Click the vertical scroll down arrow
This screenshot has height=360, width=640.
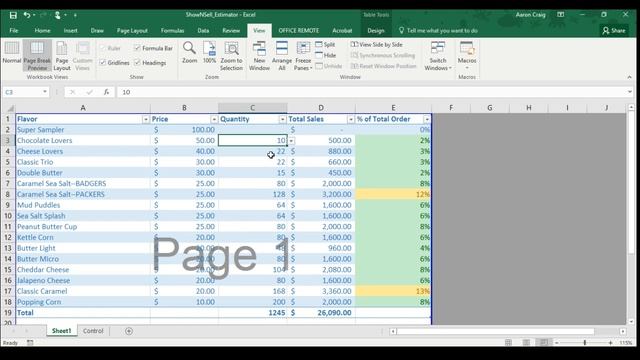click(631, 322)
